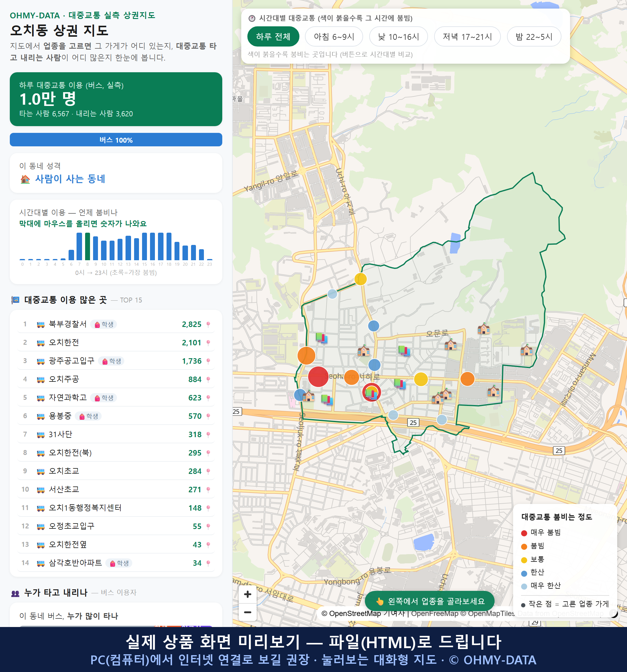Click the 왼쪽에서 업종을 골라보세요 green pill

coord(430,601)
